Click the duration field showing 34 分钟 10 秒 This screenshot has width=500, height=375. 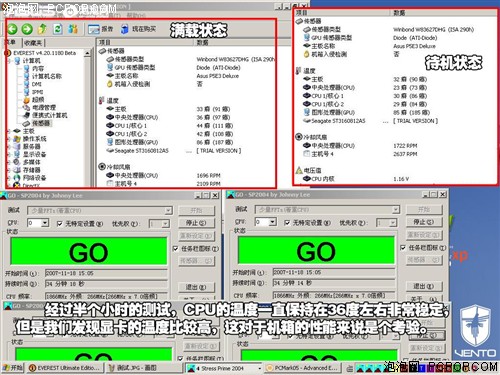point(106,284)
